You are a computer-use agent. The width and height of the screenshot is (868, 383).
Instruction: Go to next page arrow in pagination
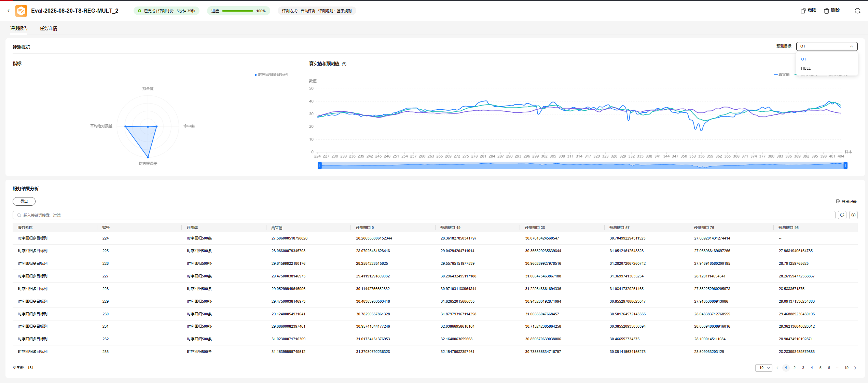tap(855, 368)
